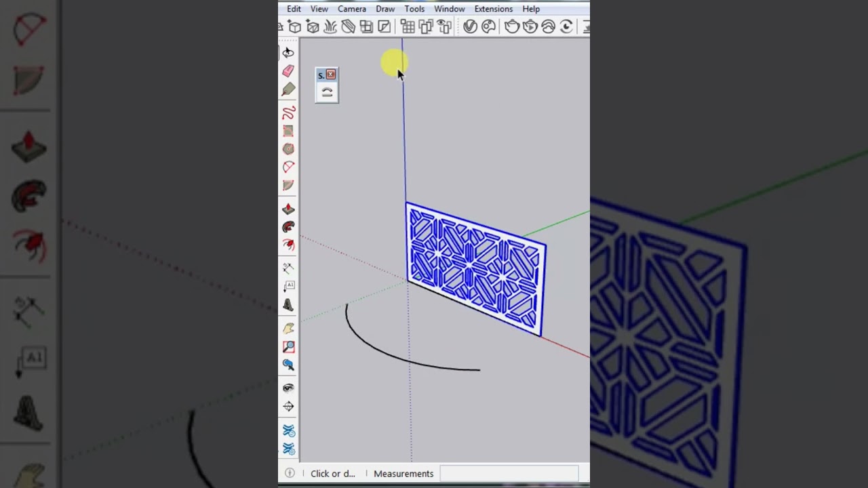This screenshot has width=868, height=488.
Task: Select the Pan hand tool
Action: pos(288,328)
